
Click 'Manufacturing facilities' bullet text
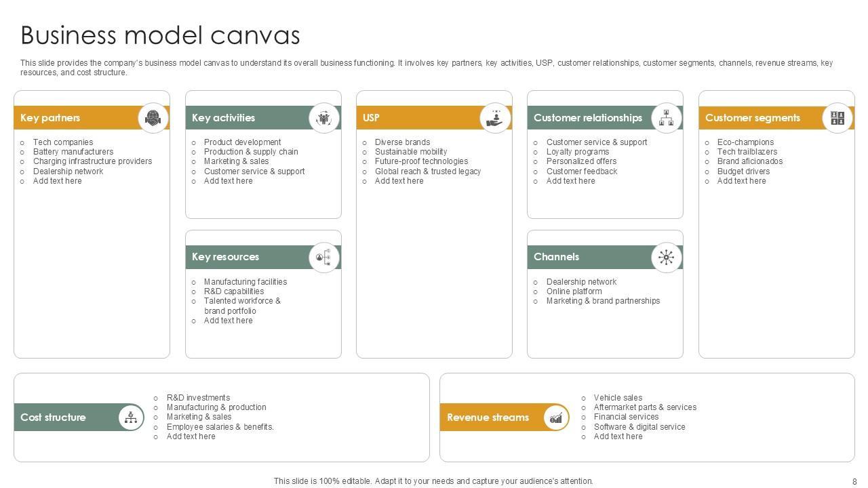coord(245,282)
